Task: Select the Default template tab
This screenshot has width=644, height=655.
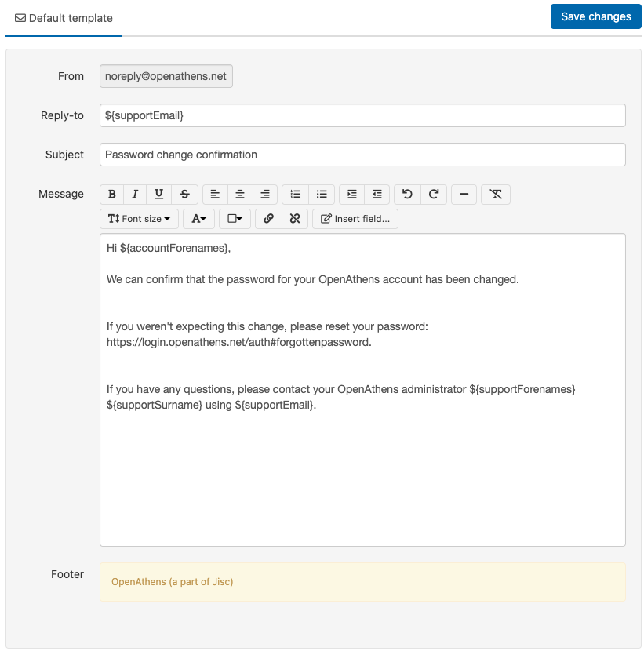Action: (x=64, y=18)
